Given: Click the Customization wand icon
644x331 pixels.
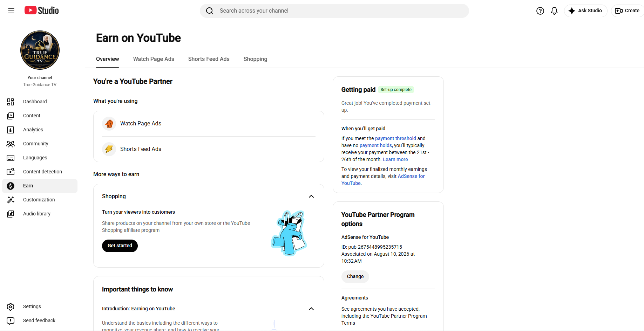Looking at the screenshot, I should point(11,200).
